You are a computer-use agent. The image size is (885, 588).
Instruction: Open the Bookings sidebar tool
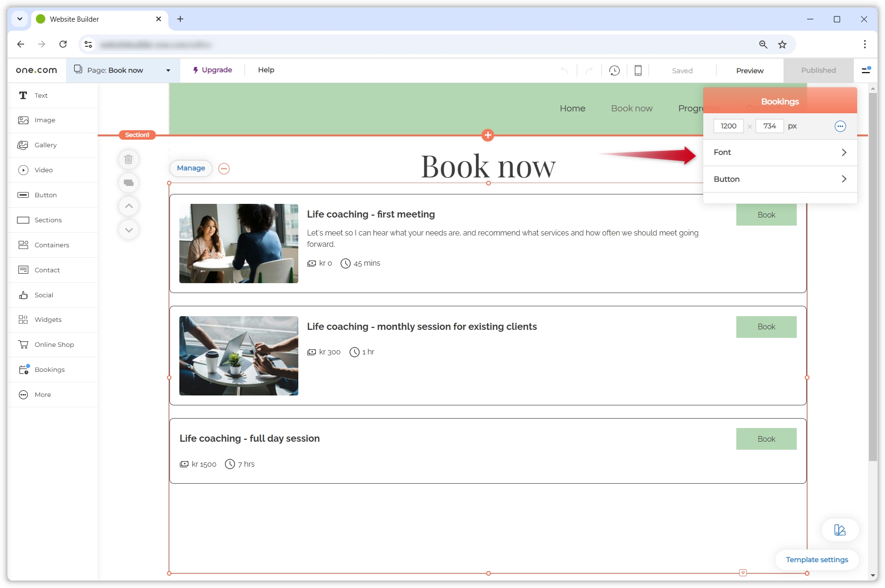coord(50,370)
